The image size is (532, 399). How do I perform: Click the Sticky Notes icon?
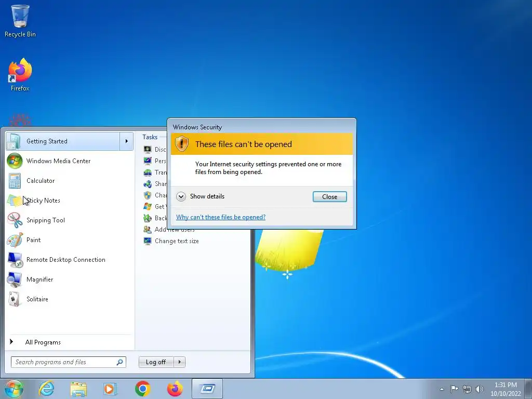click(15, 201)
